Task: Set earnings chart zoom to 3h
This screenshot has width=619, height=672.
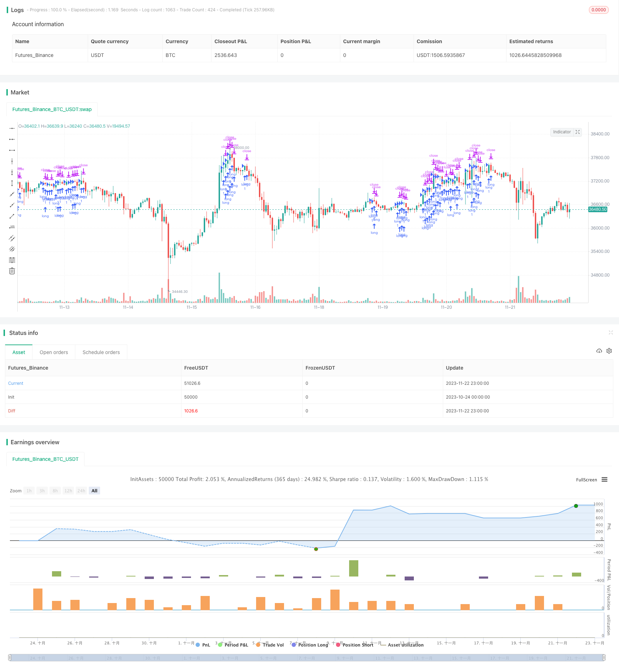Action: click(x=42, y=491)
